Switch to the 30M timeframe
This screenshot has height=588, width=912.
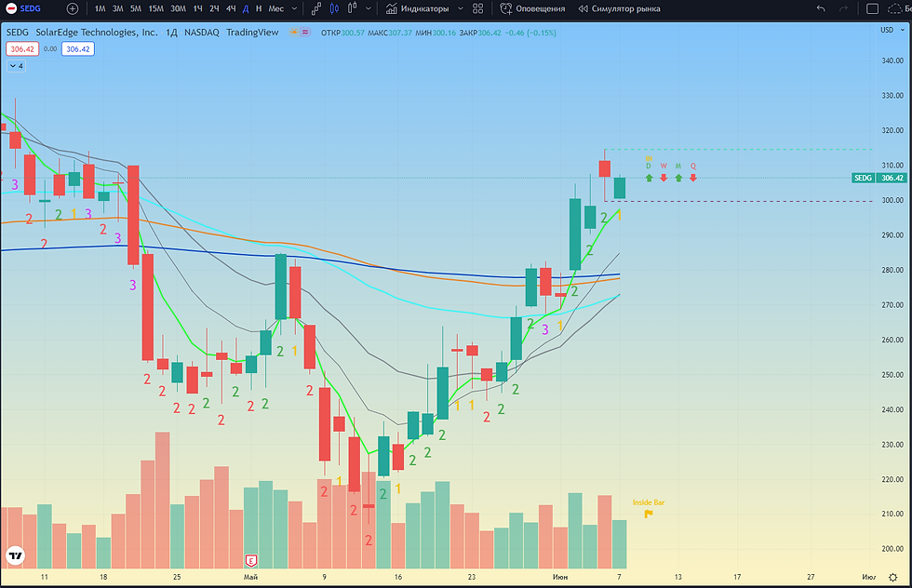pos(178,8)
